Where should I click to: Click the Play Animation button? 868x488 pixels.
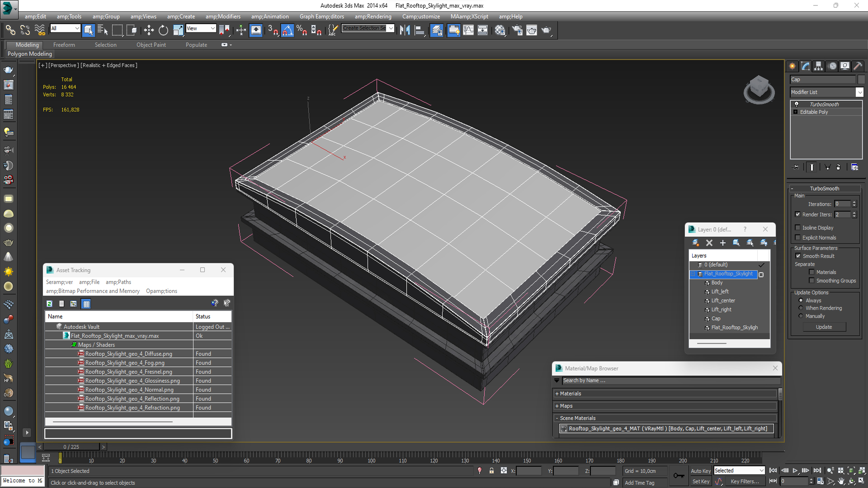point(795,470)
